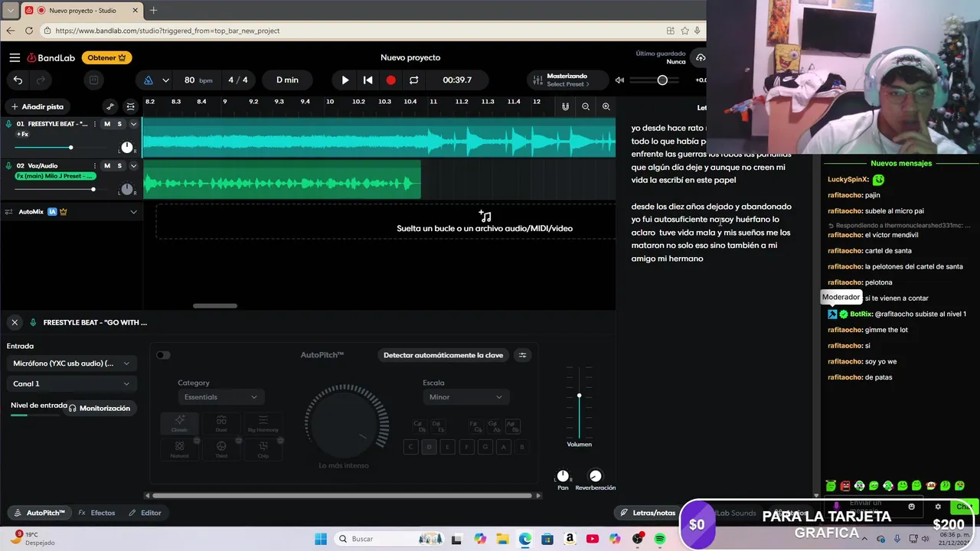980x551 pixels.
Task: Expand the AutoMix section
Action: (x=133, y=212)
